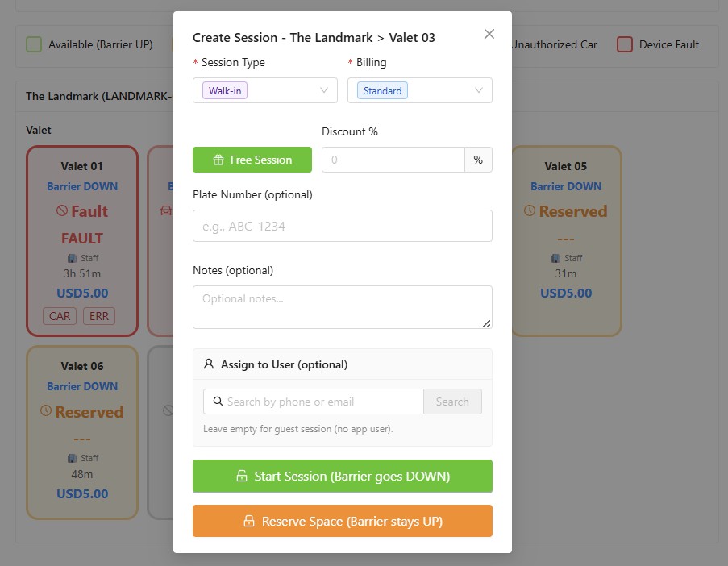Click the Free Session button

252,160
